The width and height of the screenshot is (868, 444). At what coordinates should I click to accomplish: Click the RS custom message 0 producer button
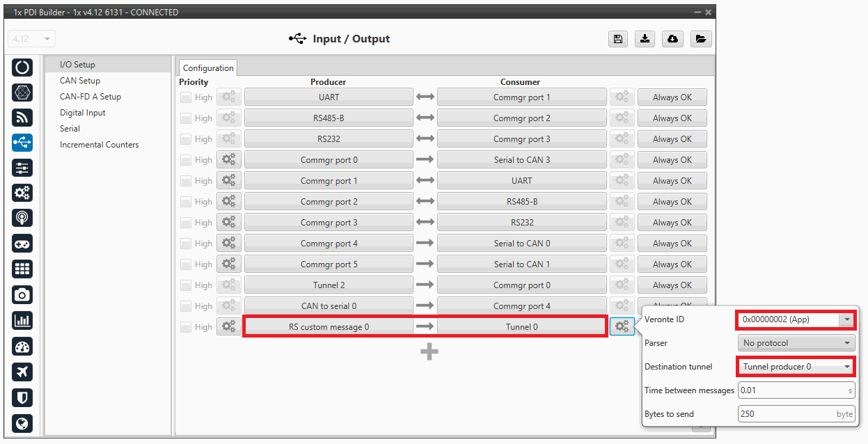pyautogui.click(x=329, y=327)
